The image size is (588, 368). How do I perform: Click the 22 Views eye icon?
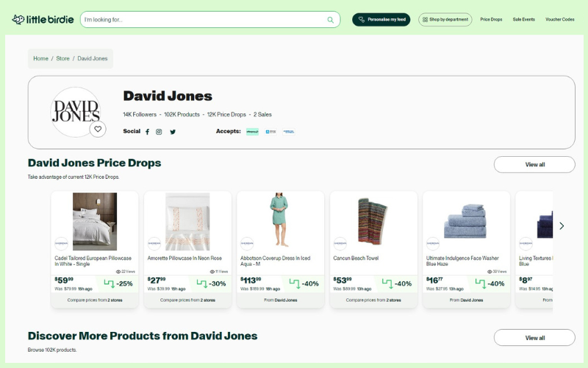point(118,272)
